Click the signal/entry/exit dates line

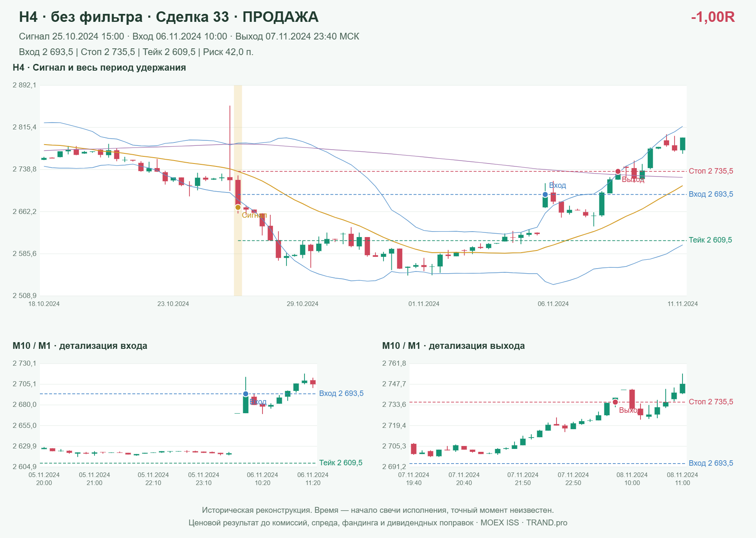point(189,37)
